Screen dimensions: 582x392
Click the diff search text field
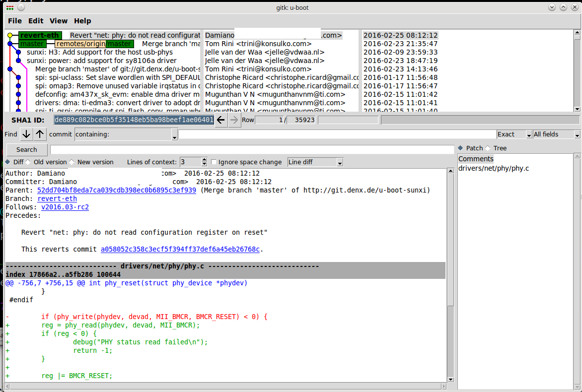[252, 149]
